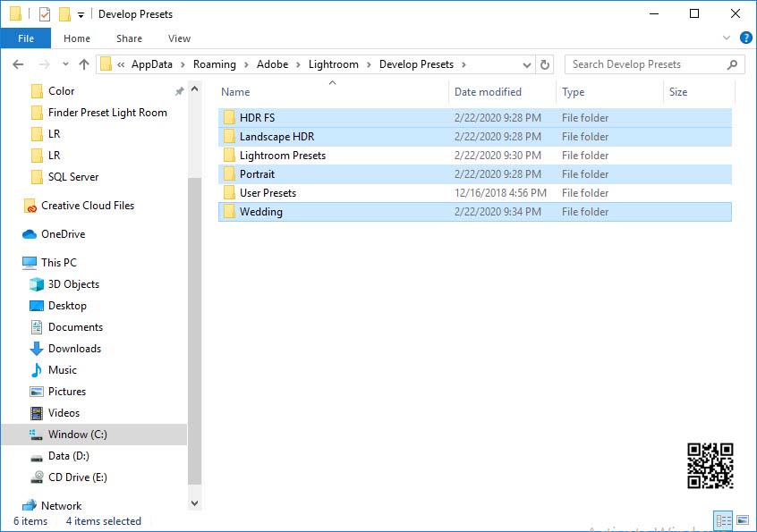Click the Forward navigation arrow
Screen dimensions: 757x532
44,64
